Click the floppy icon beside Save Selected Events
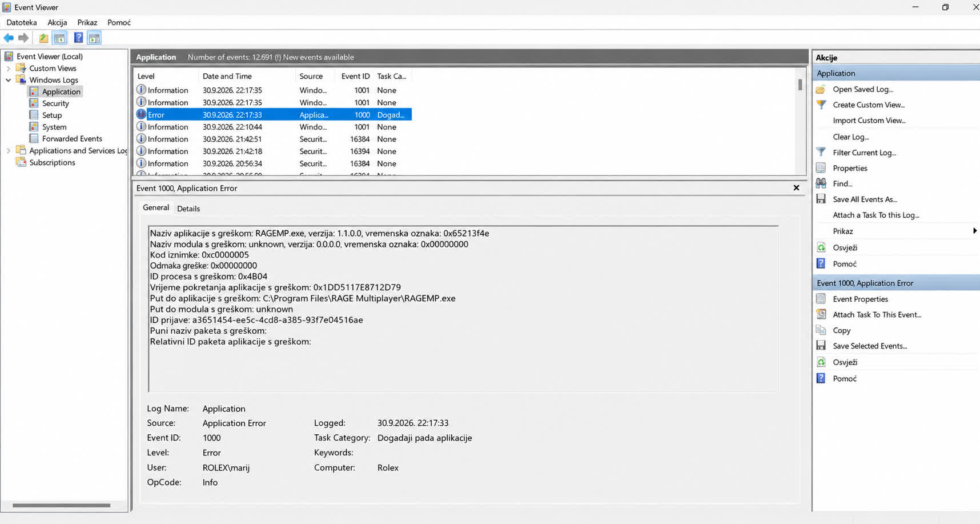Image resolution: width=980 pixels, height=524 pixels. [x=821, y=346]
